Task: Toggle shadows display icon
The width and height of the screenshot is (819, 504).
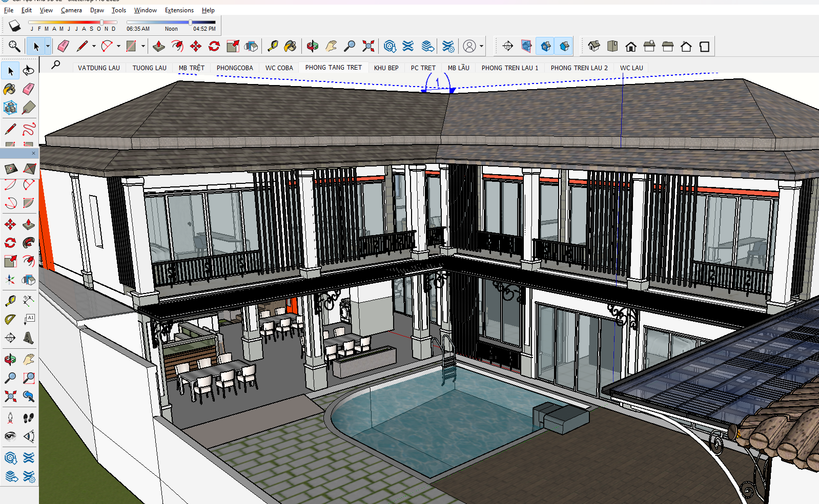Action: point(14,25)
